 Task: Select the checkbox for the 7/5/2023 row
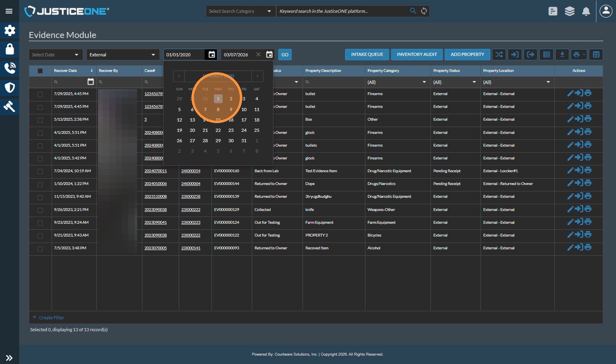point(40,249)
